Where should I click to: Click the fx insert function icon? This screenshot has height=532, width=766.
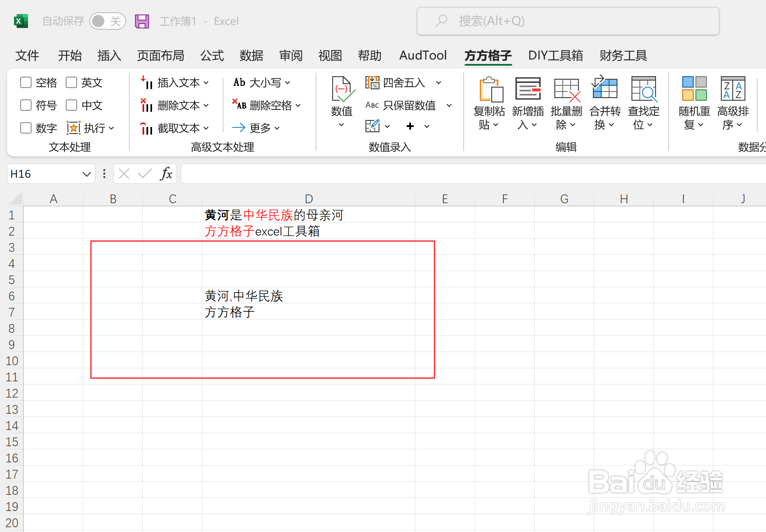pyautogui.click(x=166, y=174)
